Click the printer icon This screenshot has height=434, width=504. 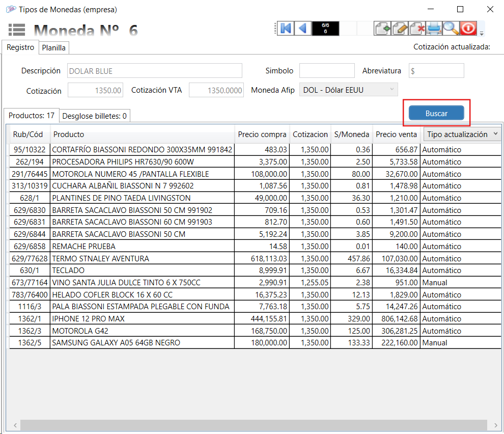coord(434,28)
